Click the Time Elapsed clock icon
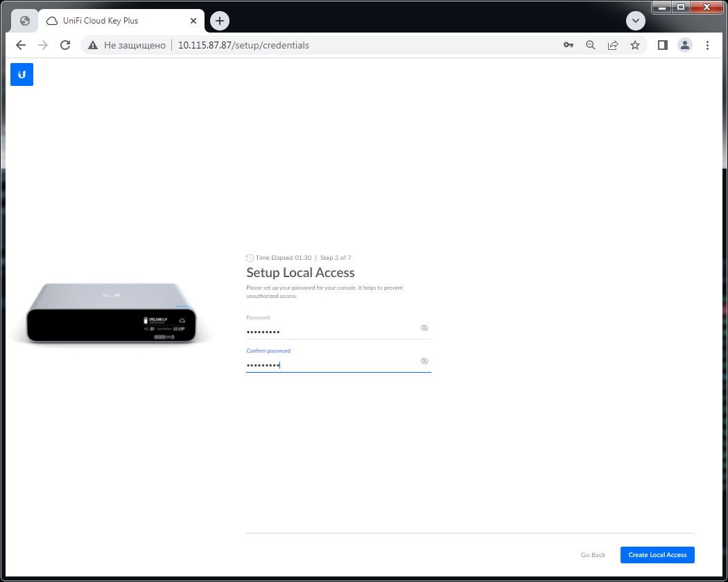This screenshot has height=582, width=728. coord(250,258)
